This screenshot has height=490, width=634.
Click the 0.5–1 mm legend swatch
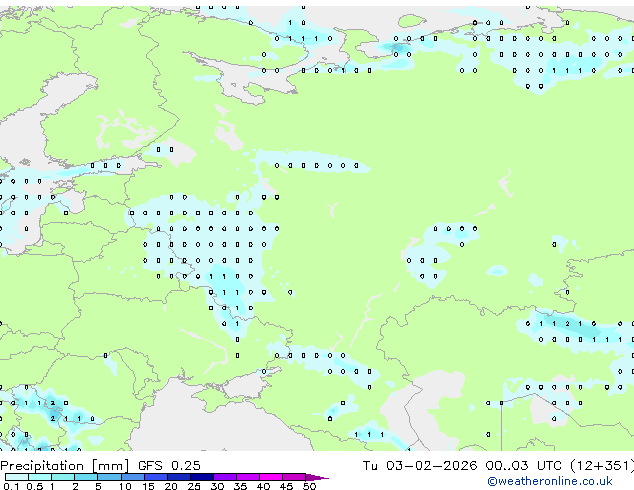pos(40,477)
